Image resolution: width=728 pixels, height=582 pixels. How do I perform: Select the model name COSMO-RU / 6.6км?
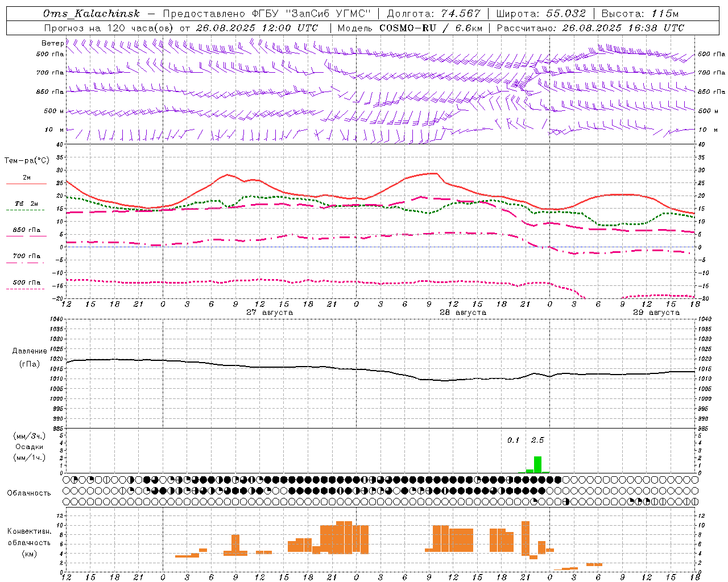(431, 28)
